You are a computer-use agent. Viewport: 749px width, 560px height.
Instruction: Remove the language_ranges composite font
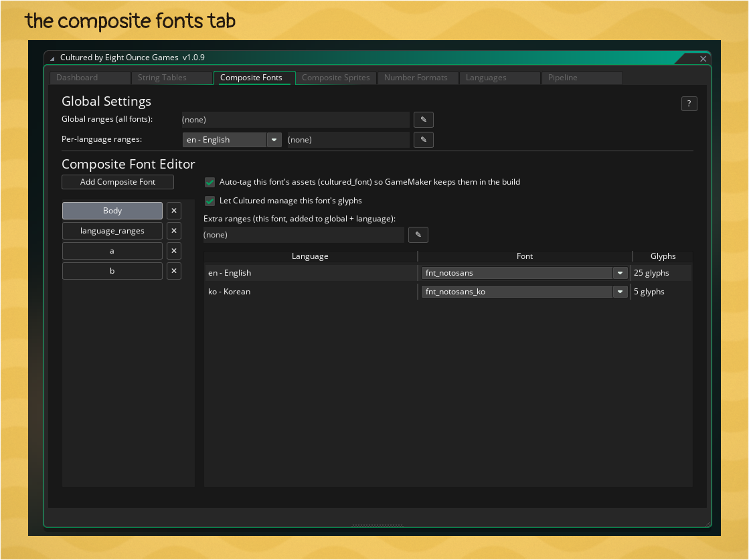pos(174,231)
